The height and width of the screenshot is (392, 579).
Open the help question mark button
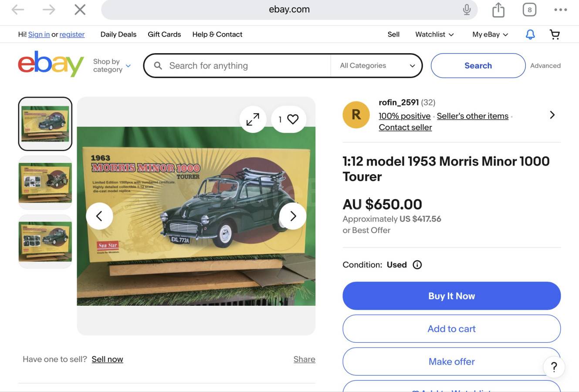(x=554, y=367)
